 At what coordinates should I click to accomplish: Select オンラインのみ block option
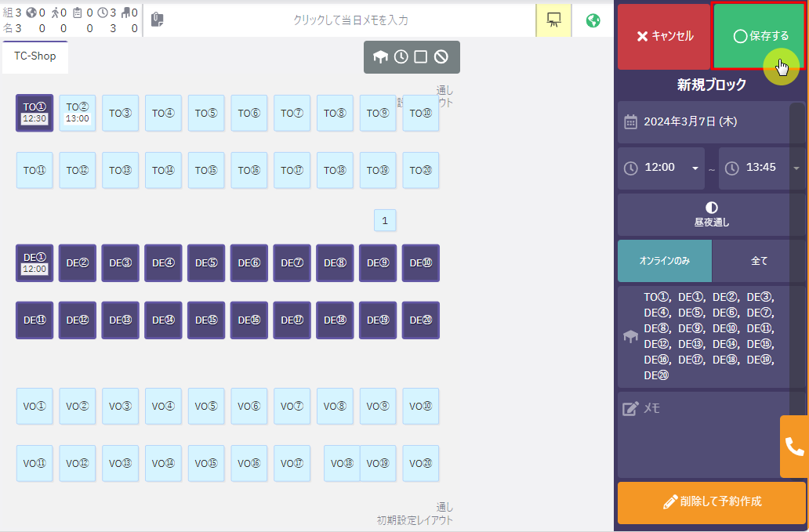664,261
